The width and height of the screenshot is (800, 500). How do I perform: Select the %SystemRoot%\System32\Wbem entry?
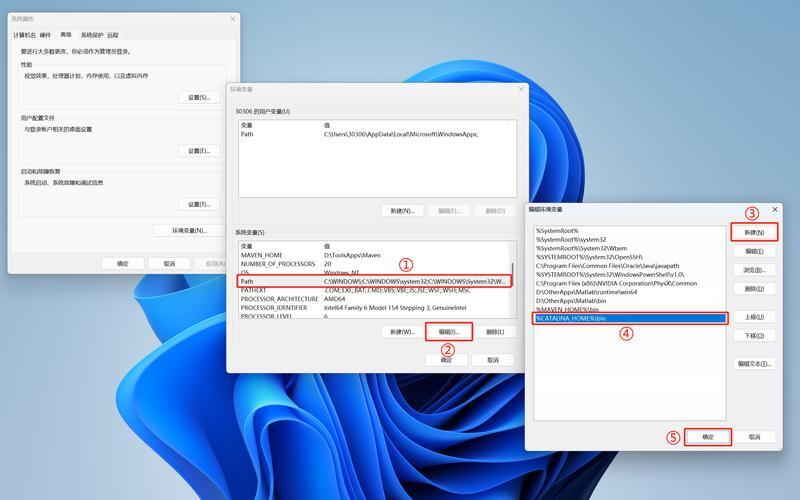click(630, 248)
